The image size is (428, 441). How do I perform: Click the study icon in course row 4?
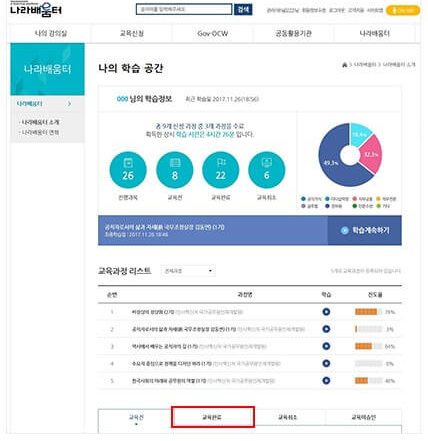tap(326, 363)
